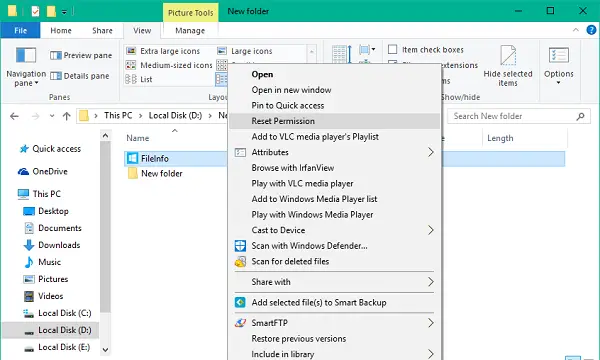
Task: Open the Music folder in the sidebar
Action: pos(42,262)
